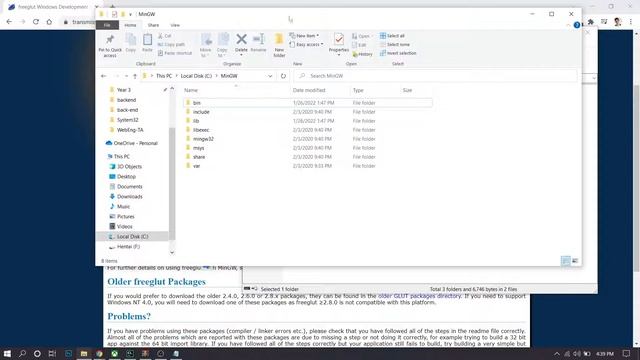This screenshot has width=640, height=360.
Task: Open the notification center icon
Action: [627, 353]
